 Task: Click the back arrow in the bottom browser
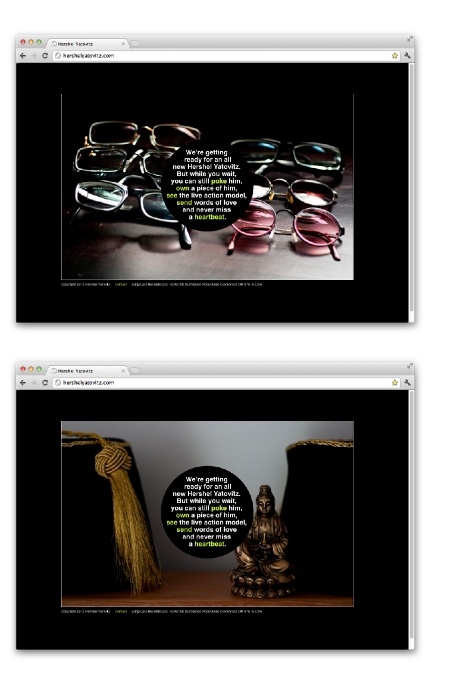(23, 383)
